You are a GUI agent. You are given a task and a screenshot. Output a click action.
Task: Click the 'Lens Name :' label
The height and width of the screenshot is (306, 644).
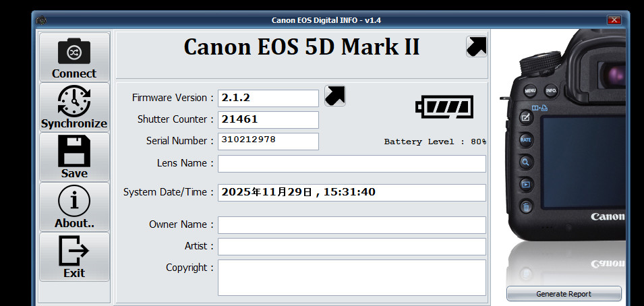185,163
